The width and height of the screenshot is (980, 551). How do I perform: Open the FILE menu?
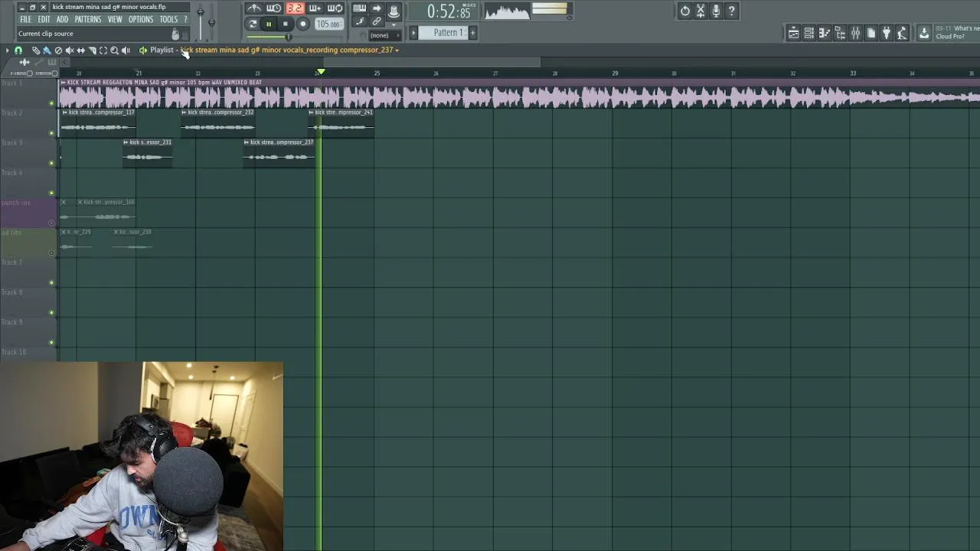[x=25, y=19]
